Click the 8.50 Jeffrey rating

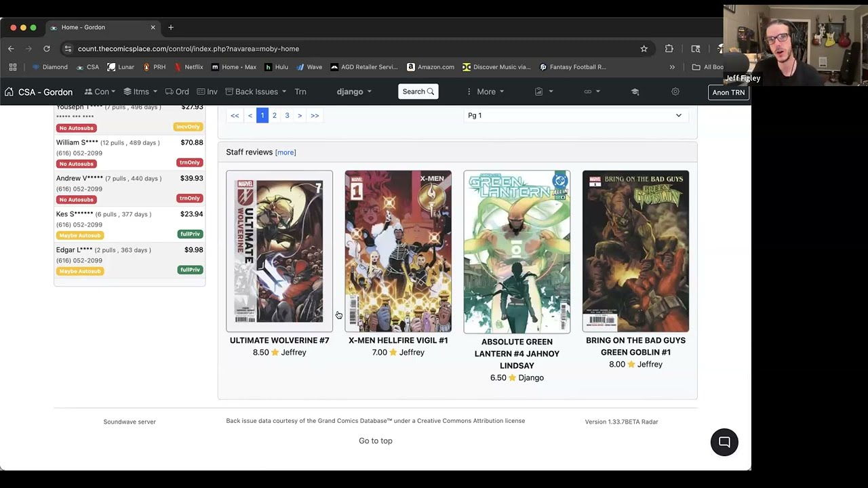pyautogui.click(x=279, y=352)
